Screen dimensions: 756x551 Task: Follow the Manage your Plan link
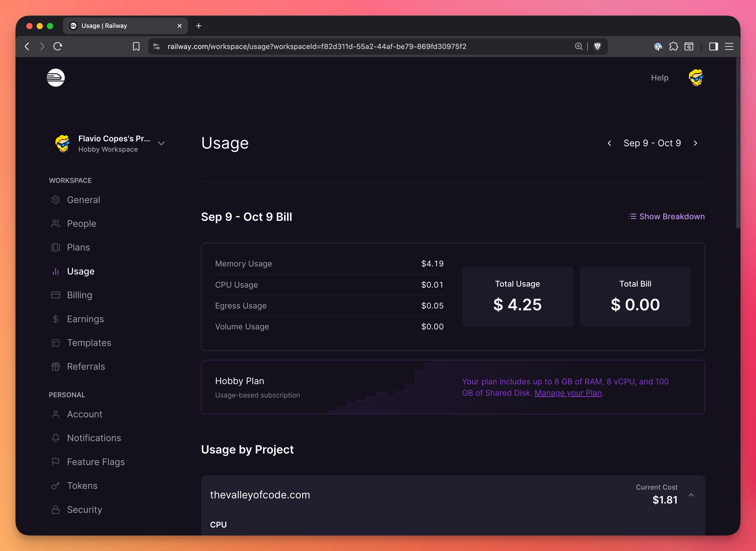(x=568, y=393)
